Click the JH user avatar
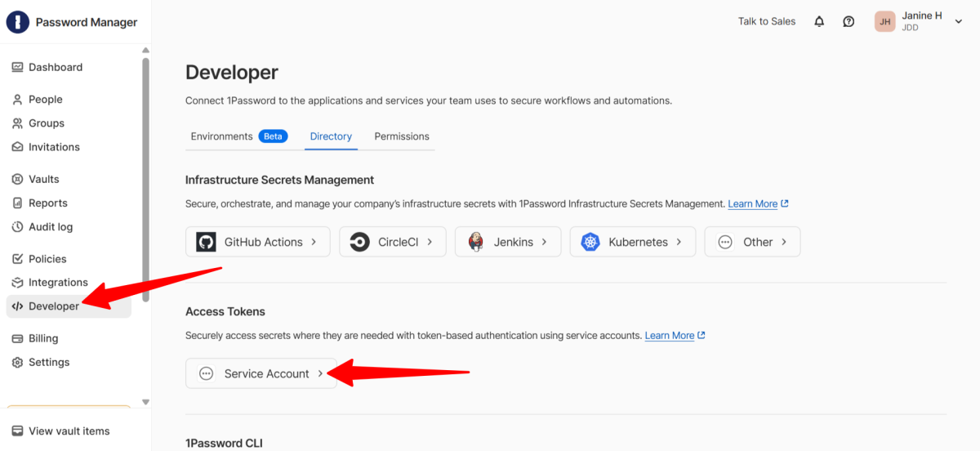This screenshot has height=451, width=980. (x=885, y=22)
